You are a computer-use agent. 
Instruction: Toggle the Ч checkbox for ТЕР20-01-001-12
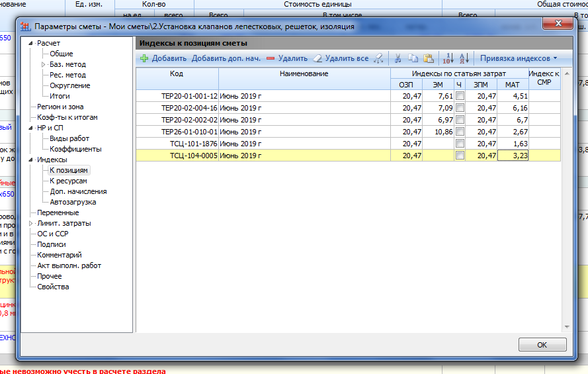point(460,96)
